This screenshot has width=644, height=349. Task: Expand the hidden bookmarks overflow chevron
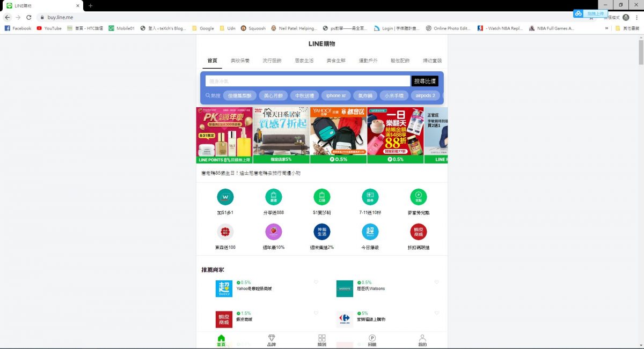click(x=607, y=28)
